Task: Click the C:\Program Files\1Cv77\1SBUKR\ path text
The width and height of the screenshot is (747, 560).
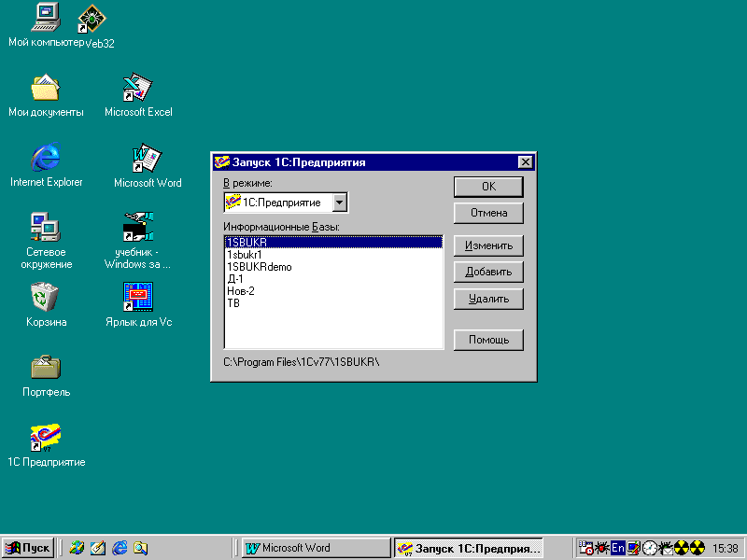Action: point(302,362)
